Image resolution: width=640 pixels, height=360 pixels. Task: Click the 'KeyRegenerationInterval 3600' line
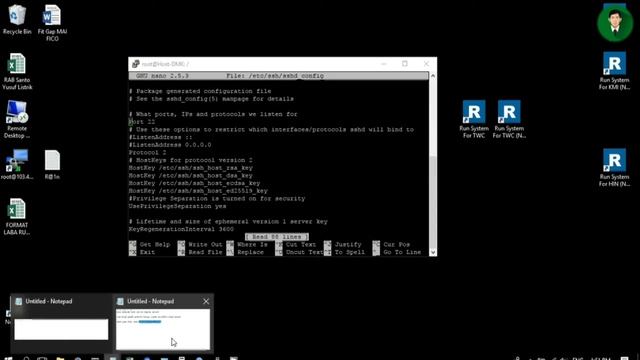click(x=181, y=229)
